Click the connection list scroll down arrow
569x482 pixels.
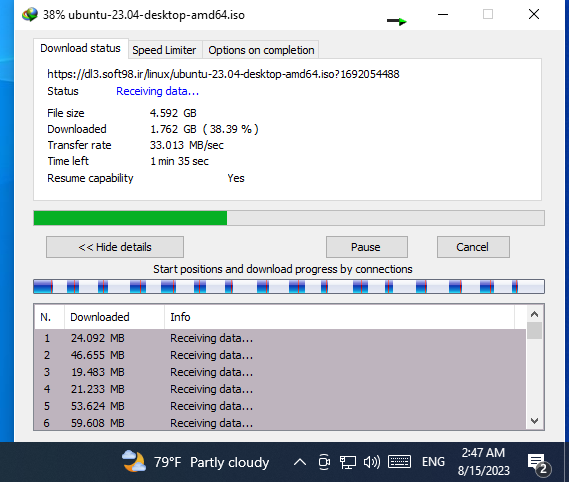point(534,421)
